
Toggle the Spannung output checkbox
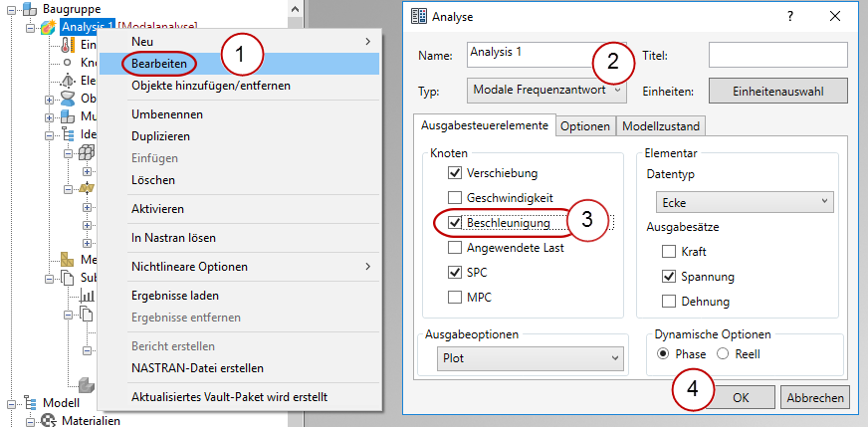[668, 277]
